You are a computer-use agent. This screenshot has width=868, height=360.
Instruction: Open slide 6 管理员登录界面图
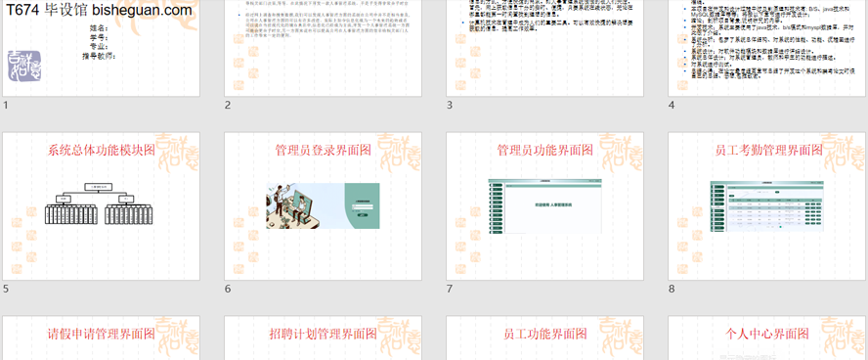(x=324, y=206)
